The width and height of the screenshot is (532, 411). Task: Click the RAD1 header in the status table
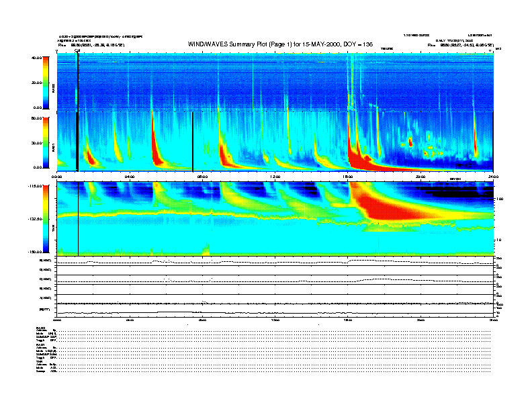pos(40,345)
